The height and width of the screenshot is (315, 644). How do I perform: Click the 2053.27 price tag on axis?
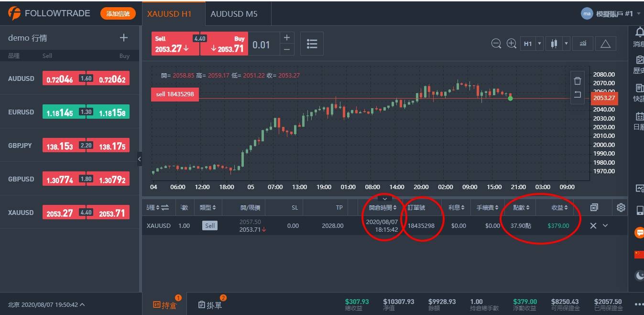[x=604, y=98]
